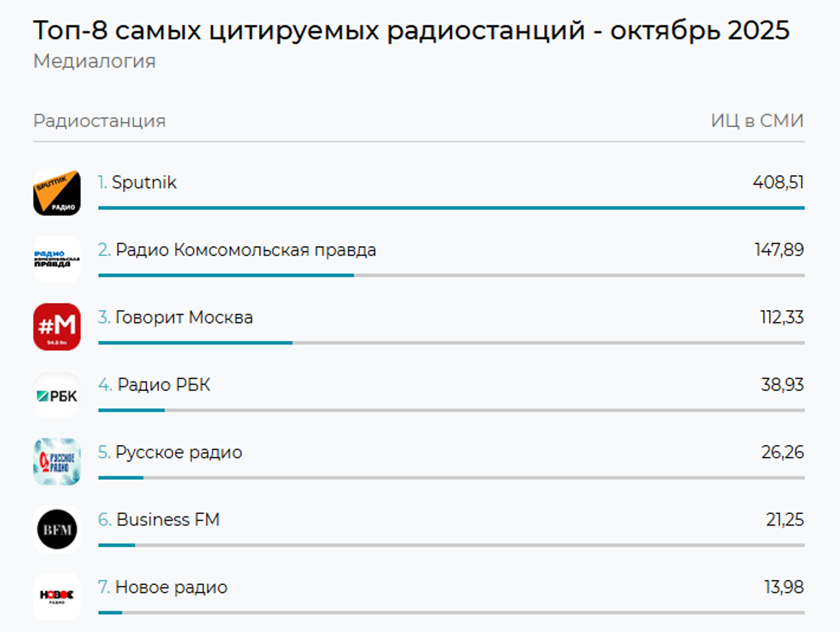
Task: Select the Радио РБК station name
Action: (x=164, y=385)
